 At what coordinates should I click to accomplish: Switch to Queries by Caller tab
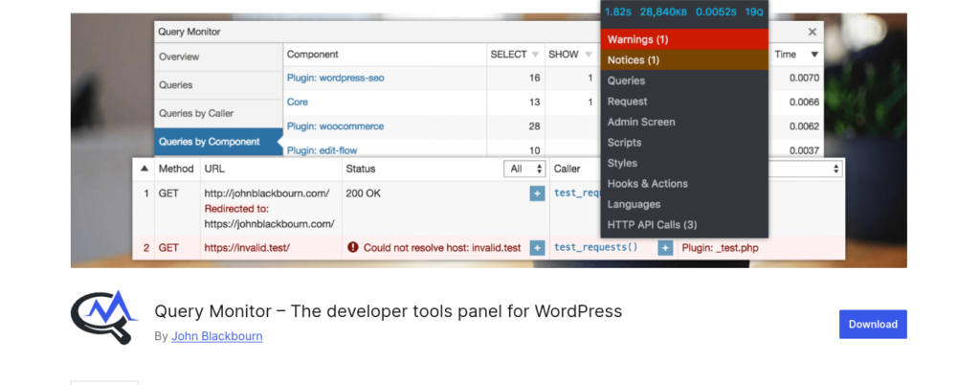coord(218,113)
